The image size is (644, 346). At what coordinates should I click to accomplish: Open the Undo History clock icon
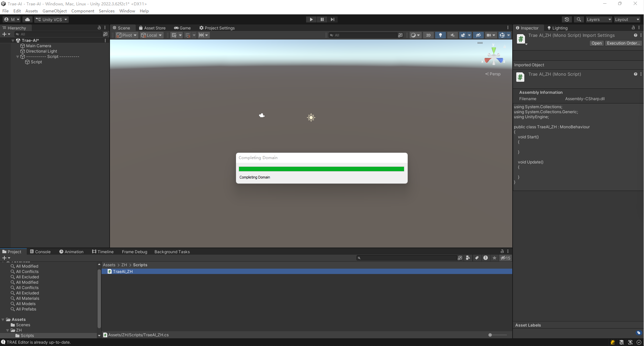click(x=567, y=19)
